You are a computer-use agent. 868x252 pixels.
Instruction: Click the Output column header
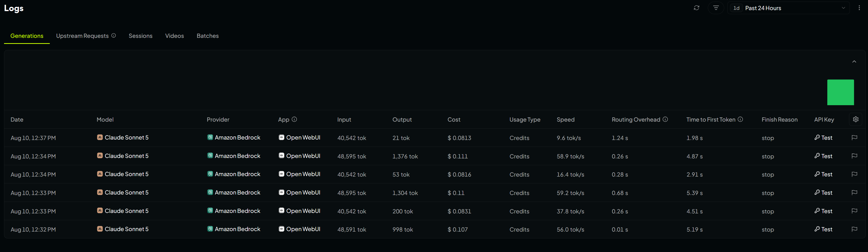(x=402, y=119)
